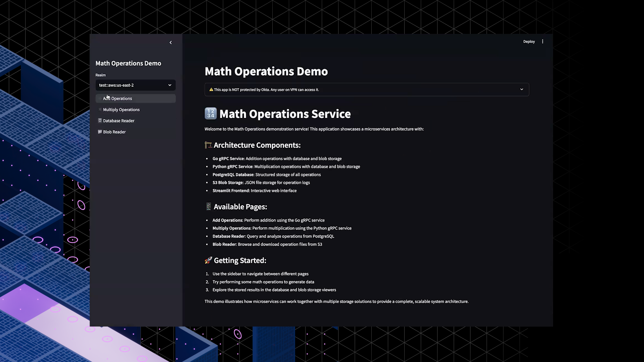Image resolution: width=644 pixels, height=362 pixels.
Task: Navigate to Database Reader page
Action: point(136,121)
